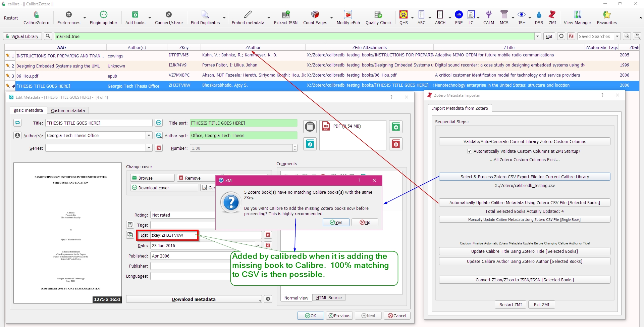Expand the Author(s) combo box list
This screenshot has height=327, width=644.
(x=149, y=136)
